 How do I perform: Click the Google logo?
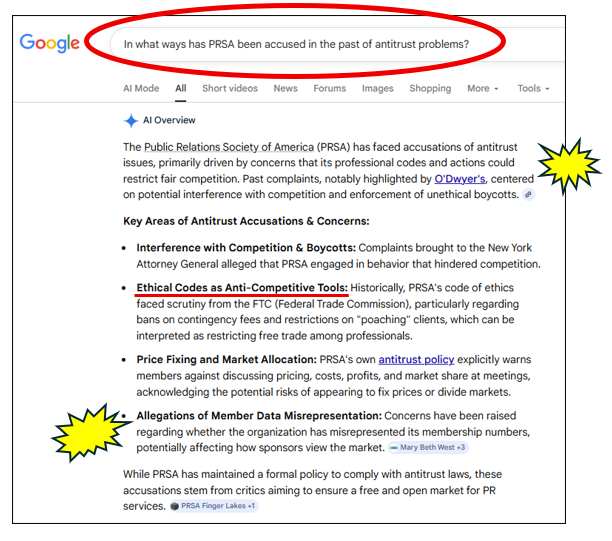[x=49, y=44]
